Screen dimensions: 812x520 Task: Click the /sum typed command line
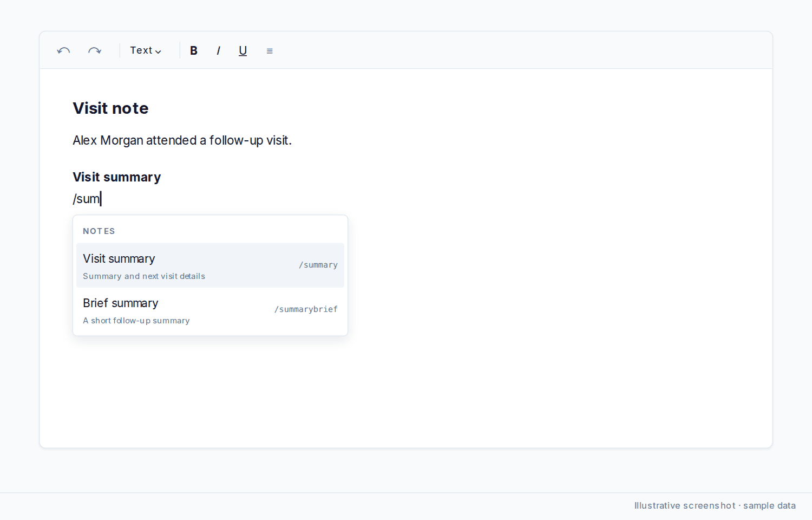87,199
